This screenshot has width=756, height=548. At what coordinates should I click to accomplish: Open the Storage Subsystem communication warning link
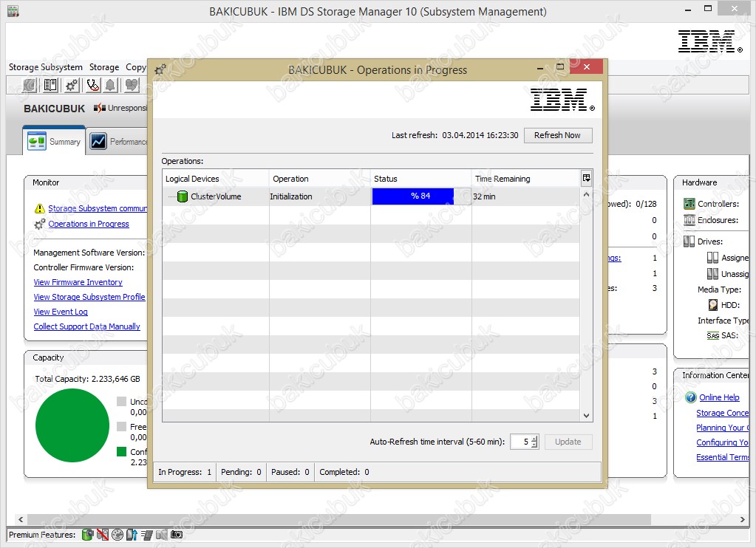(98, 209)
